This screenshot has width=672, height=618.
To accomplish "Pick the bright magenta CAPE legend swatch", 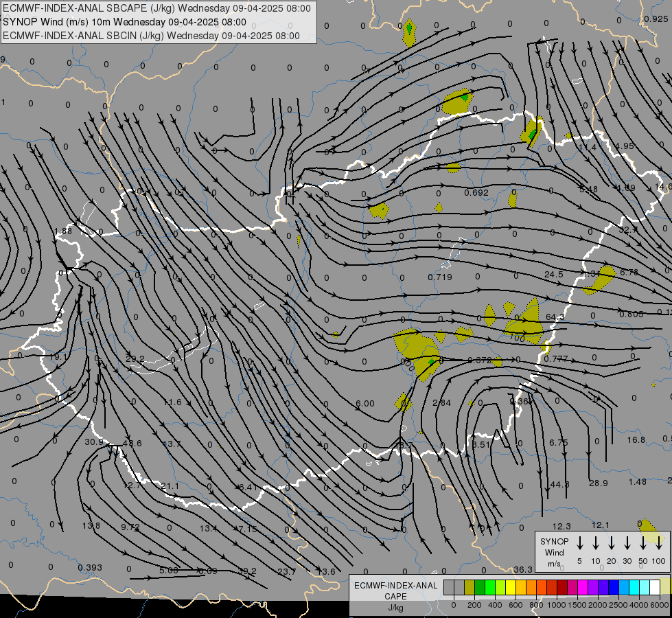I will [x=583, y=588].
